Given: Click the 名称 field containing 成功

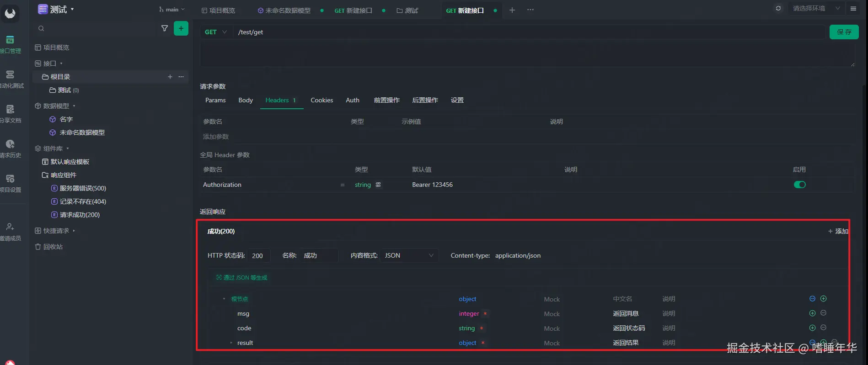Looking at the screenshot, I should [319, 255].
